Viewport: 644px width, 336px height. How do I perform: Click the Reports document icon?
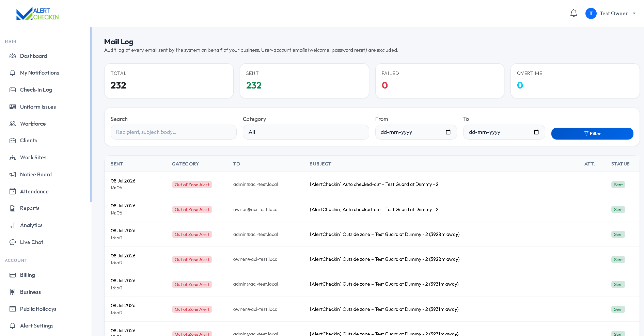pyautogui.click(x=13, y=208)
